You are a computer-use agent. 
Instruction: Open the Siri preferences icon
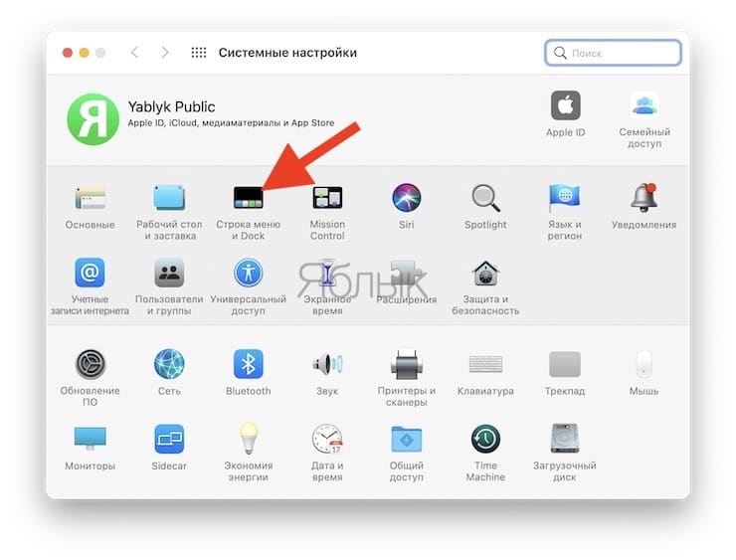click(407, 198)
